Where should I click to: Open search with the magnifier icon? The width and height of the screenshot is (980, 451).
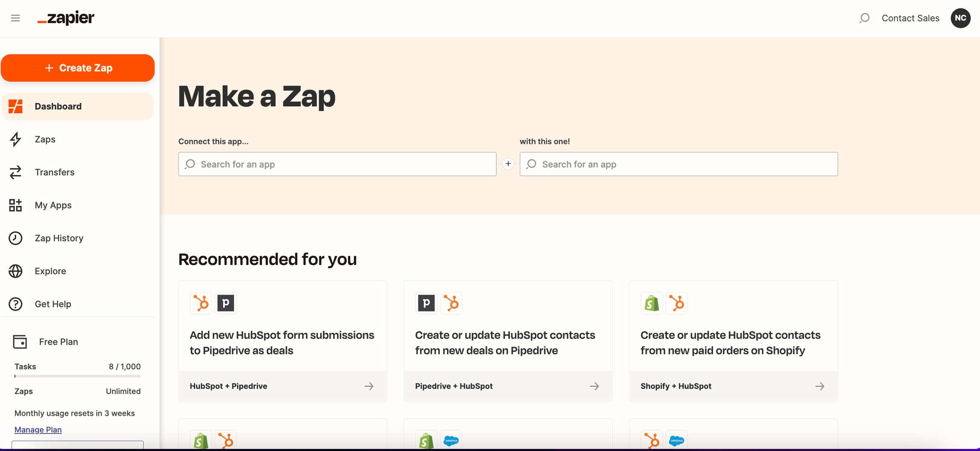[x=864, y=18]
